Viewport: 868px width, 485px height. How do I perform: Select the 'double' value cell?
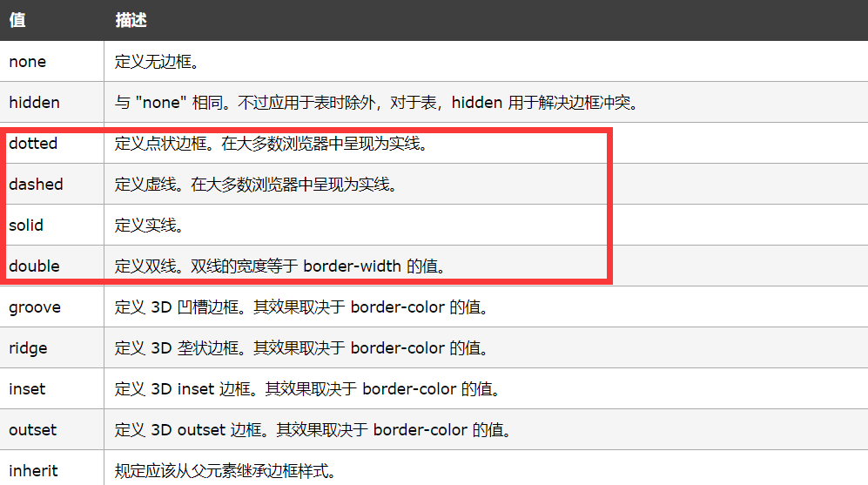(x=51, y=266)
